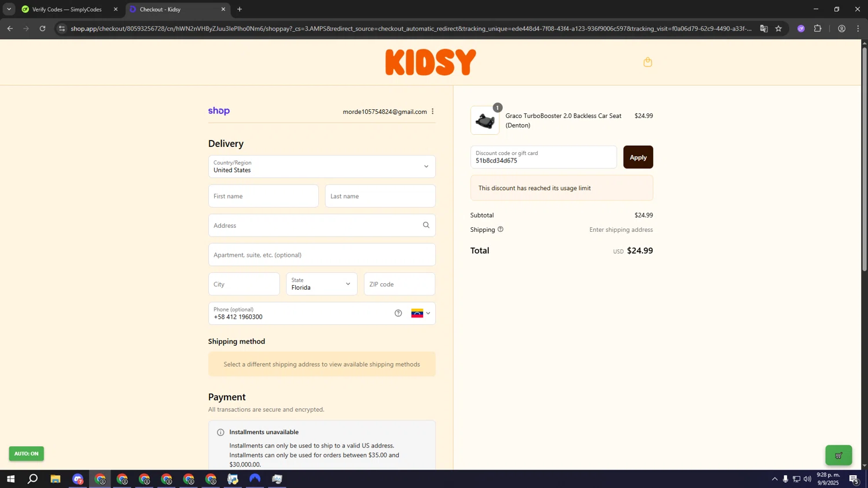Show hidden system tray icons
This screenshot has height=488, width=868.
pyautogui.click(x=775, y=479)
